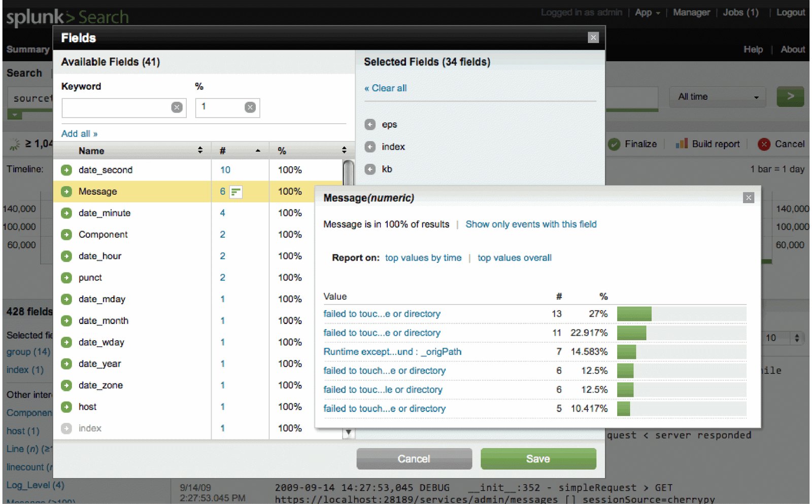The image size is (812, 504).
Task: Select the 10.417% failed to touch value
Action: [384, 408]
